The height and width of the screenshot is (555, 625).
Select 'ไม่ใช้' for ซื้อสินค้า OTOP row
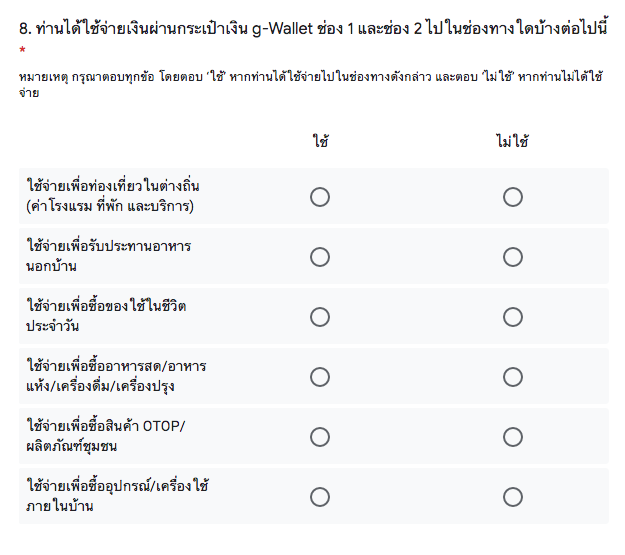tap(513, 437)
